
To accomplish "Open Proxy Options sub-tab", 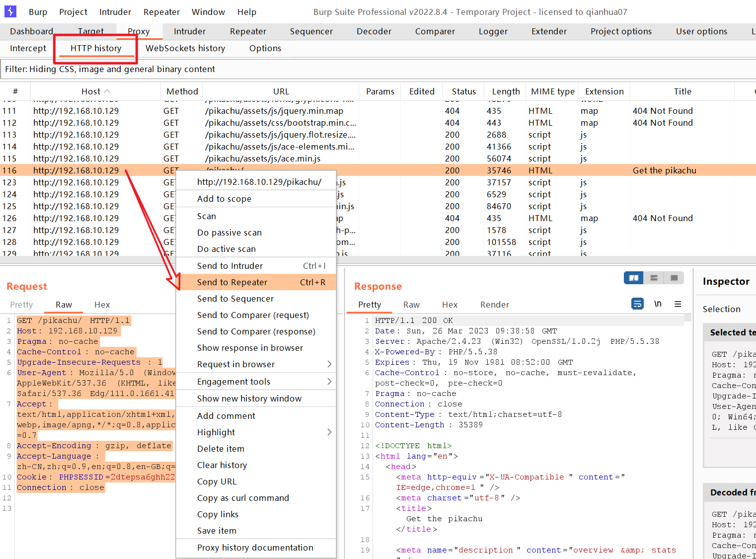I will (x=265, y=48).
